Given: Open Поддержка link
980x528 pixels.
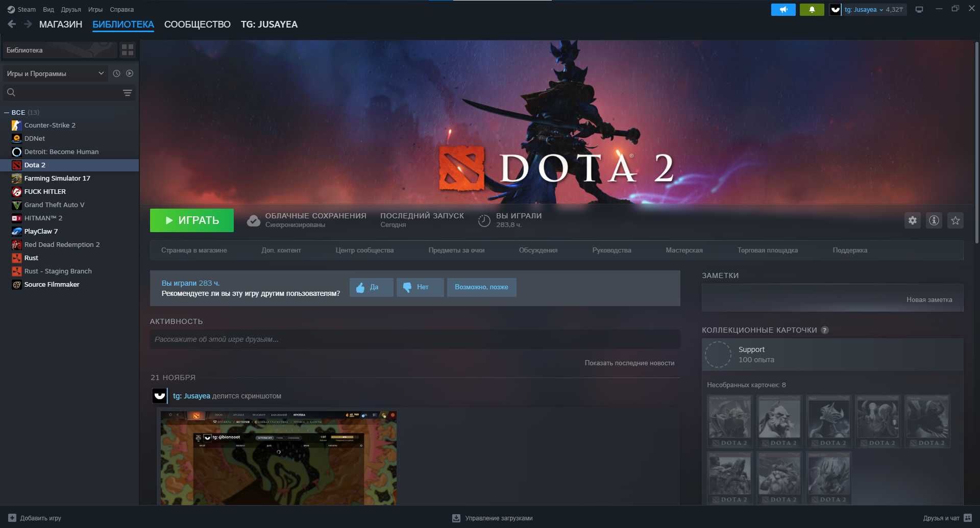Looking at the screenshot, I should pos(850,250).
